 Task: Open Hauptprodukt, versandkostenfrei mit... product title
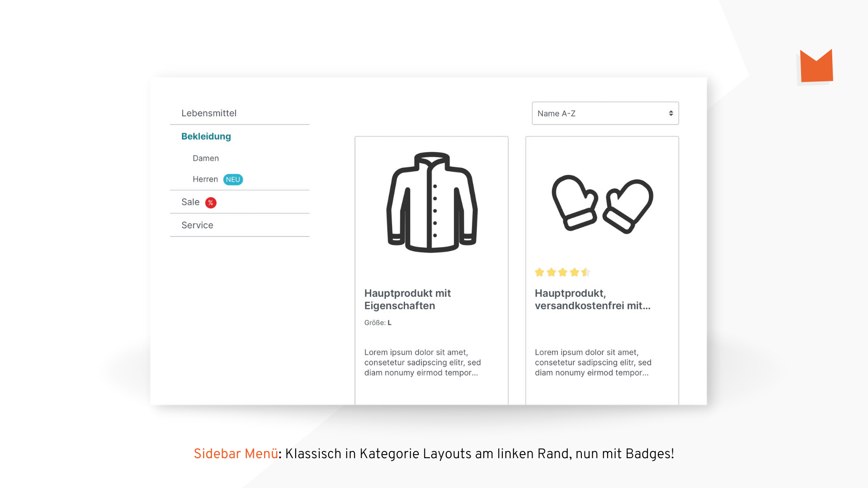tap(593, 299)
